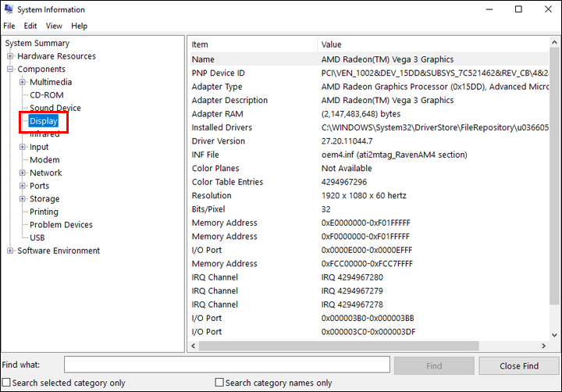The height and width of the screenshot is (392, 562).
Task: Open the File menu
Action: [x=9, y=26]
